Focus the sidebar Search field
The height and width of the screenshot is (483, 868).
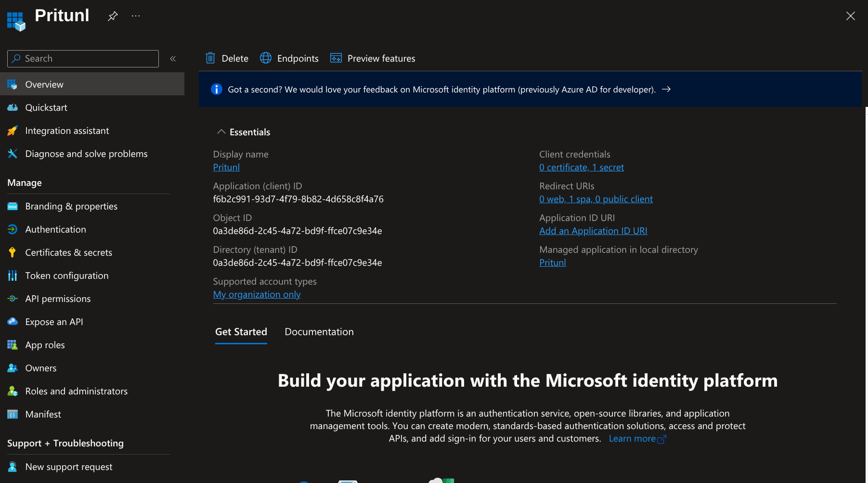point(83,59)
